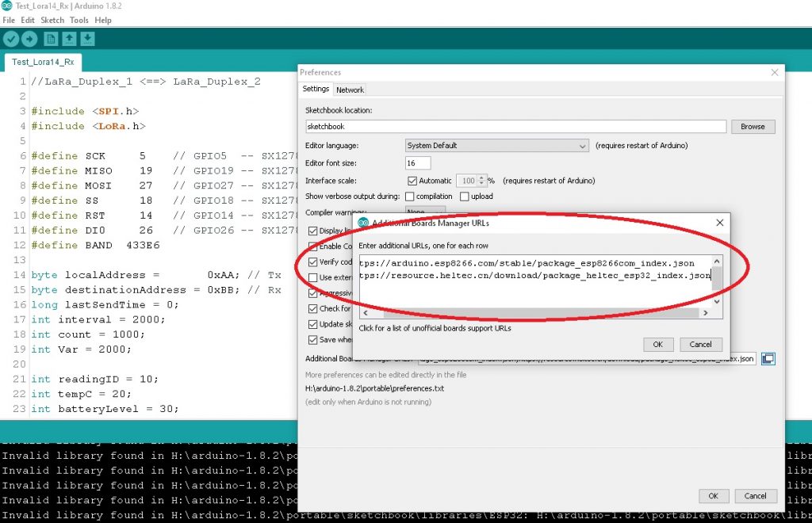Click the URL list vertical scroll up arrow
Viewport: 812px width, 523px height.
(x=717, y=261)
